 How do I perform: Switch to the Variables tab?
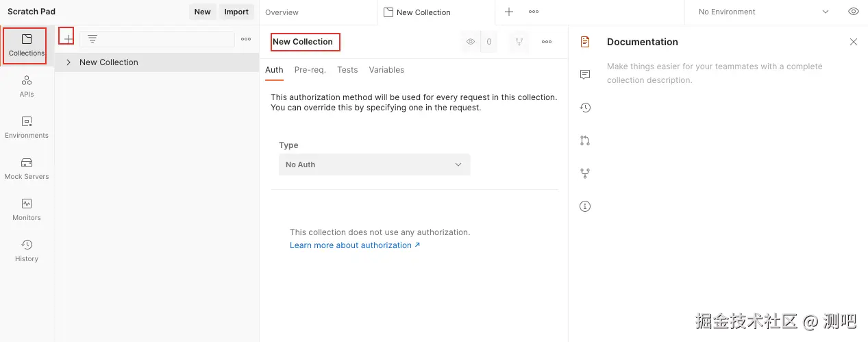(386, 70)
